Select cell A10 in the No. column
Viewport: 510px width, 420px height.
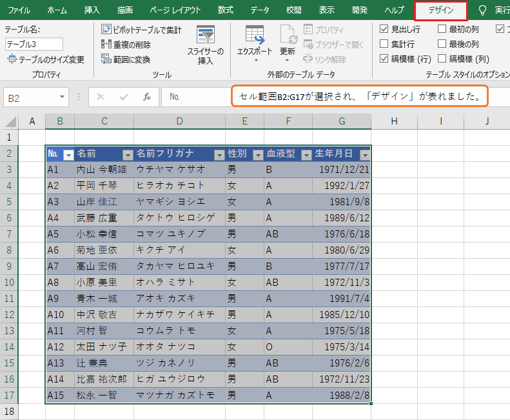(60, 315)
